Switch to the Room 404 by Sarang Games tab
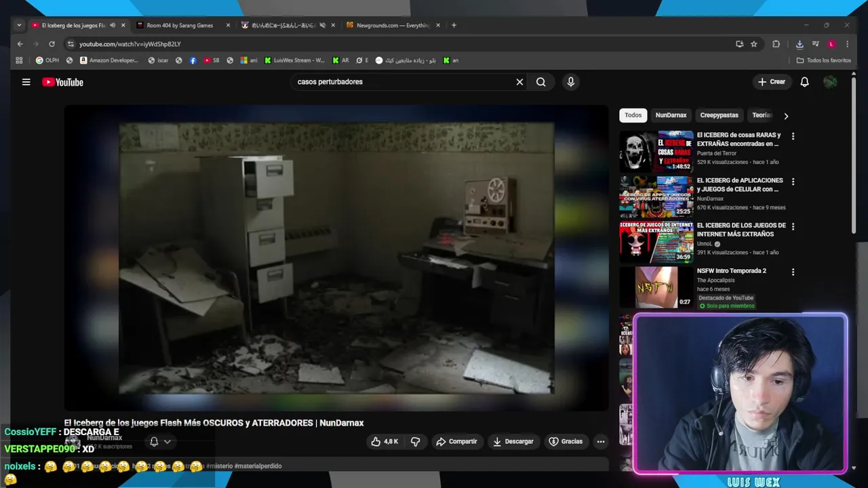 pos(180,25)
